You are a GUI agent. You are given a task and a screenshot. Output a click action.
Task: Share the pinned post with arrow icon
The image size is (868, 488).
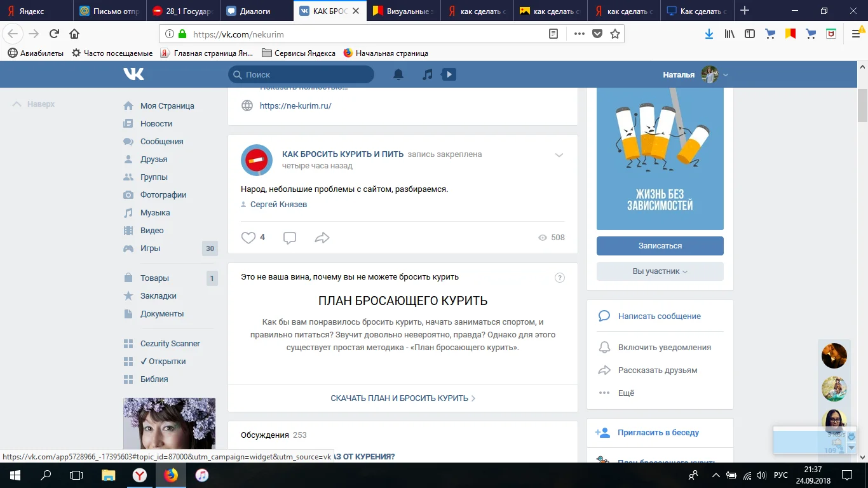pyautogui.click(x=322, y=238)
